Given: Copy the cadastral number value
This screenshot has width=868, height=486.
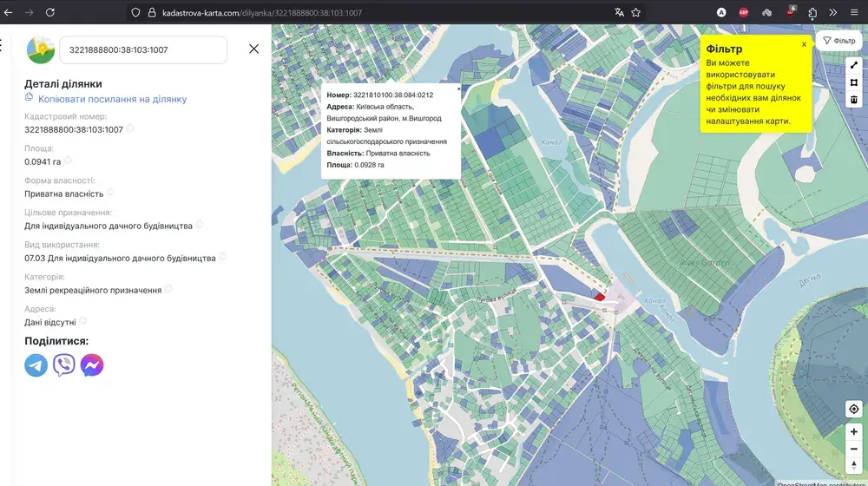Looking at the screenshot, I should pos(131,129).
